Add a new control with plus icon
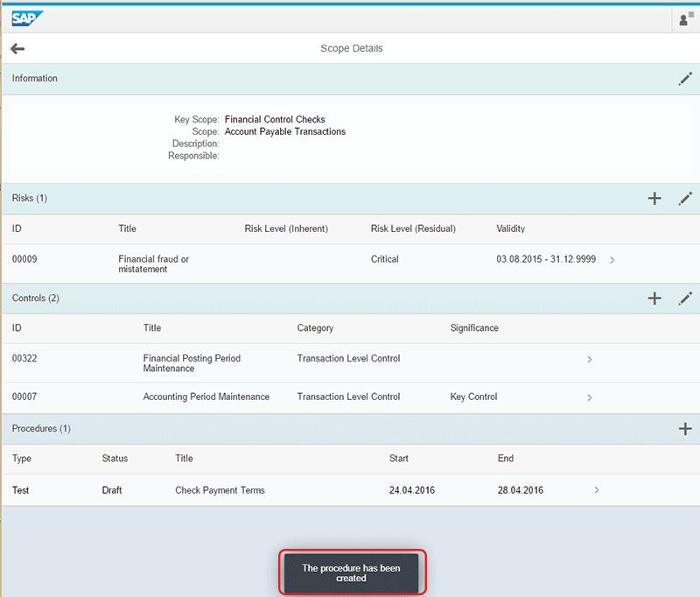The image size is (700, 597). point(654,298)
